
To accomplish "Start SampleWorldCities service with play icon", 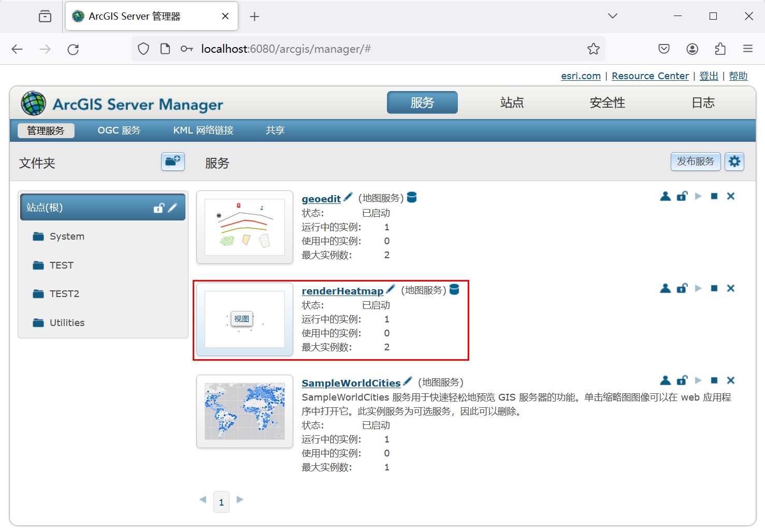I will click(x=698, y=380).
